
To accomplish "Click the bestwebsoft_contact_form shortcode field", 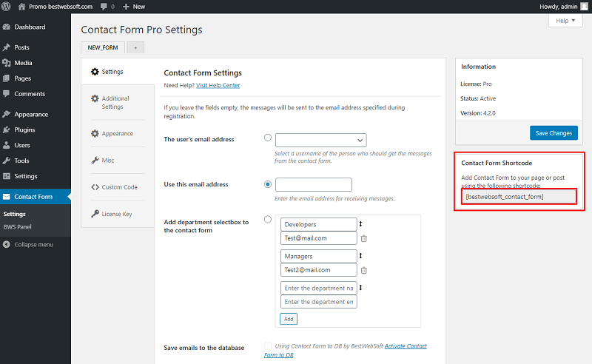I will coord(519,197).
